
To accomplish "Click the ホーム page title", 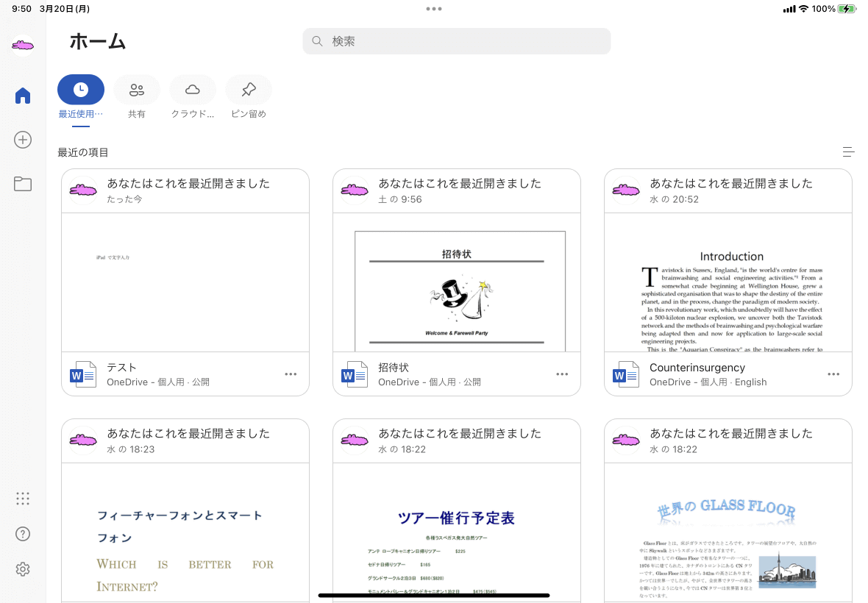I will tap(97, 41).
